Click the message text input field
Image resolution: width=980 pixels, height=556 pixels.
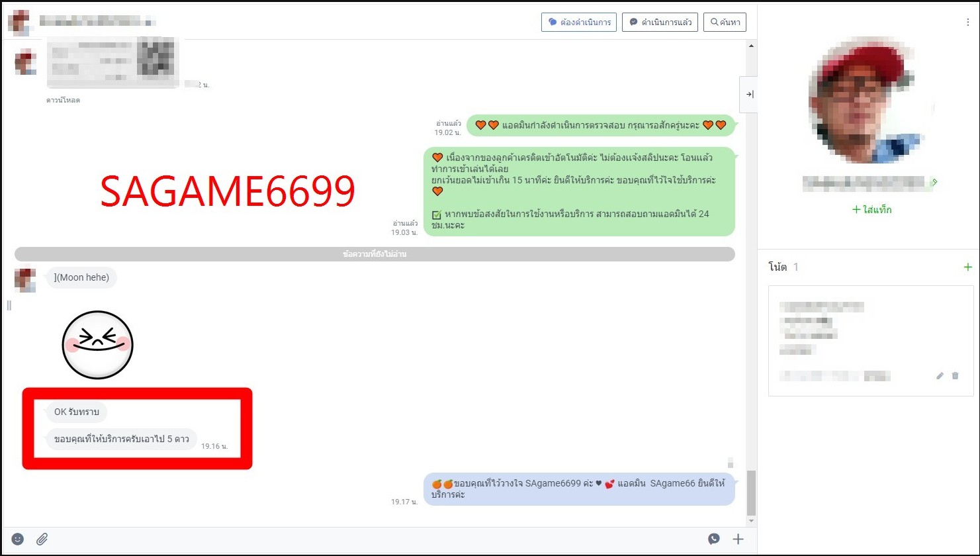[x=371, y=539]
